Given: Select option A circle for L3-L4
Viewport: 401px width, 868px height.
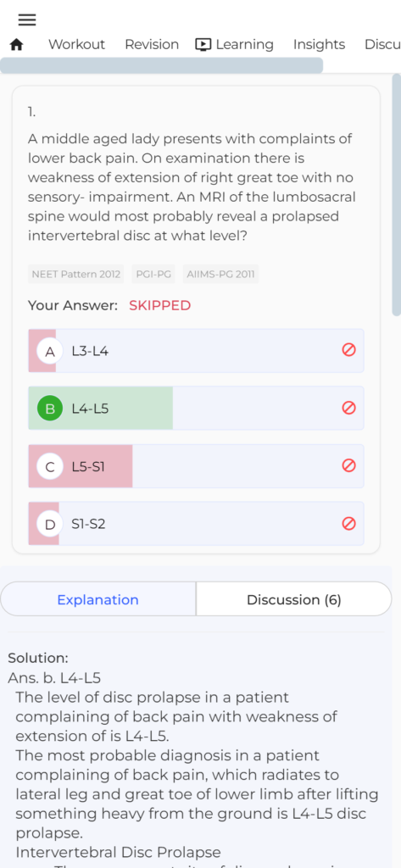Looking at the screenshot, I should point(50,351).
